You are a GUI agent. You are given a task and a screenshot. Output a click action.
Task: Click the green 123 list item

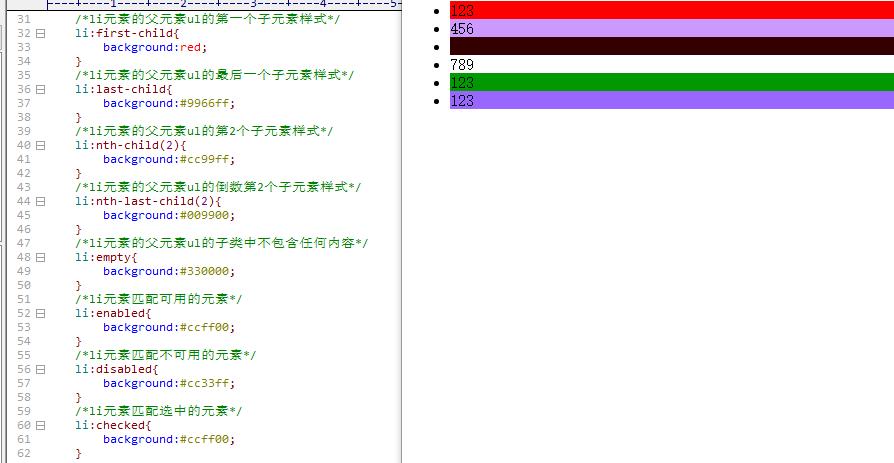point(672,82)
